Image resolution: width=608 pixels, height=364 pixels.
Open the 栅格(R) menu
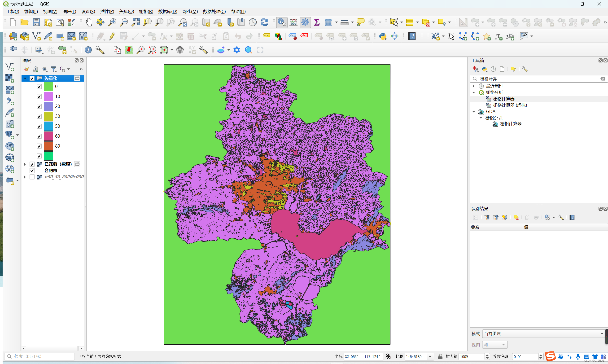[x=146, y=12]
